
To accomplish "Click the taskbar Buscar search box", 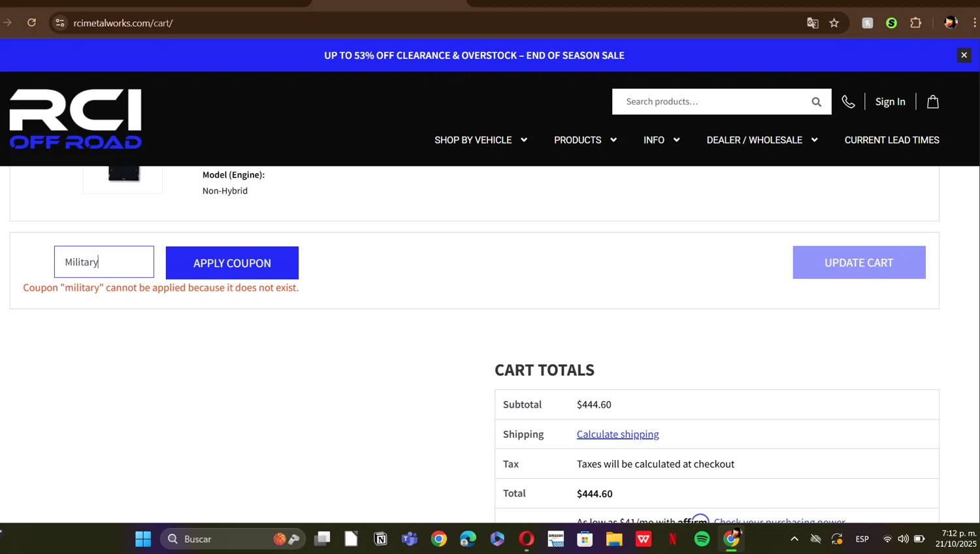I will pyautogui.click(x=233, y=539).
